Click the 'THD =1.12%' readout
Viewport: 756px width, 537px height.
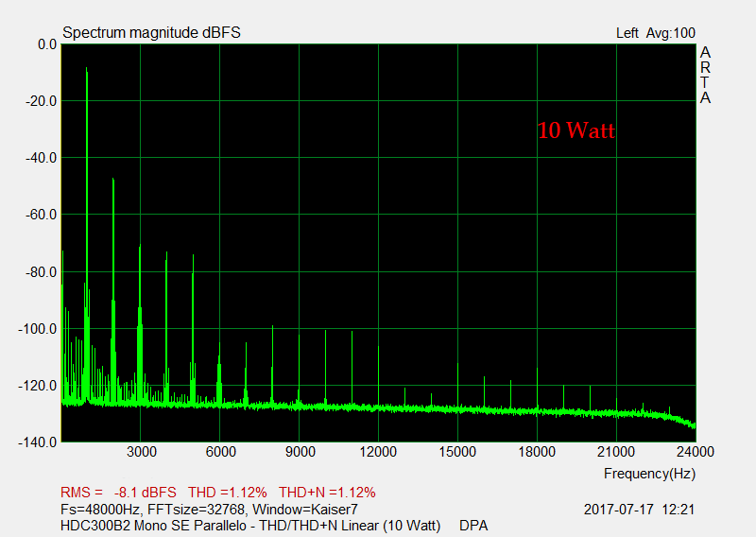pos(227,493)
